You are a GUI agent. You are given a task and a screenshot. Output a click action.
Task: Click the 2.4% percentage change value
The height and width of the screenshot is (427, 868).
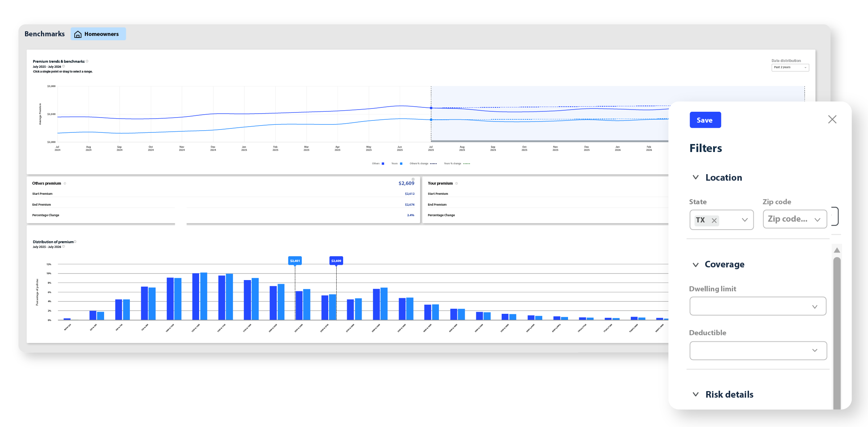(411, 215)
